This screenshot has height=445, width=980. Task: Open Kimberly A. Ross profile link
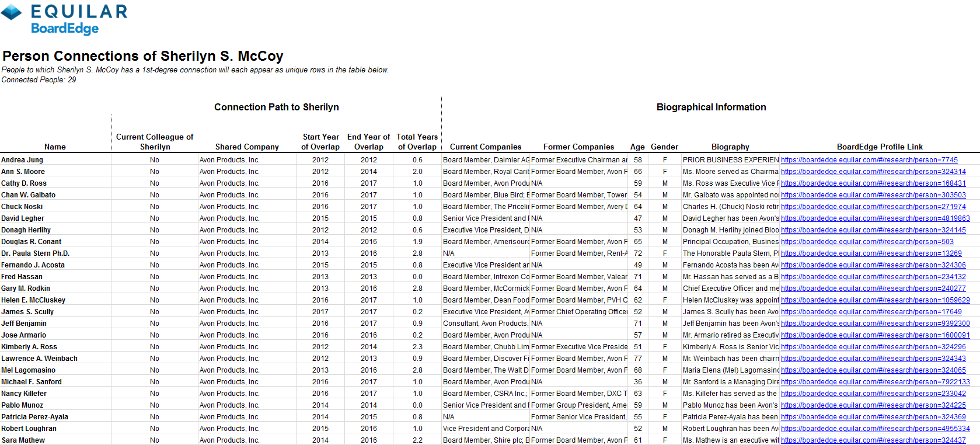(x=873, y=347)
